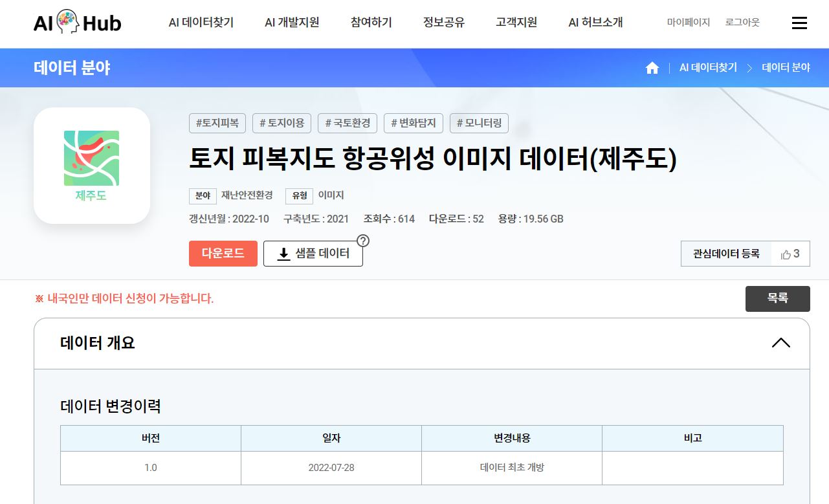Click the 로그아웃 link

[742, 23]
